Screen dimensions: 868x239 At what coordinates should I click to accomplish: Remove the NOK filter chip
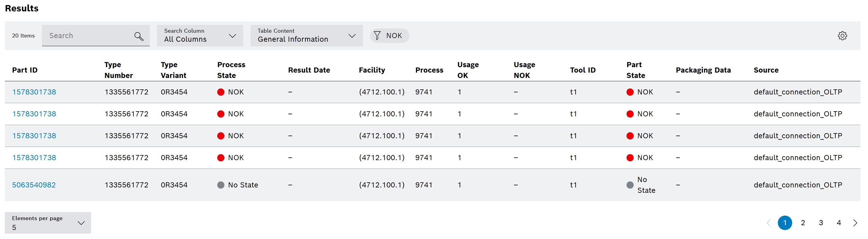click(x=389, y=36)
